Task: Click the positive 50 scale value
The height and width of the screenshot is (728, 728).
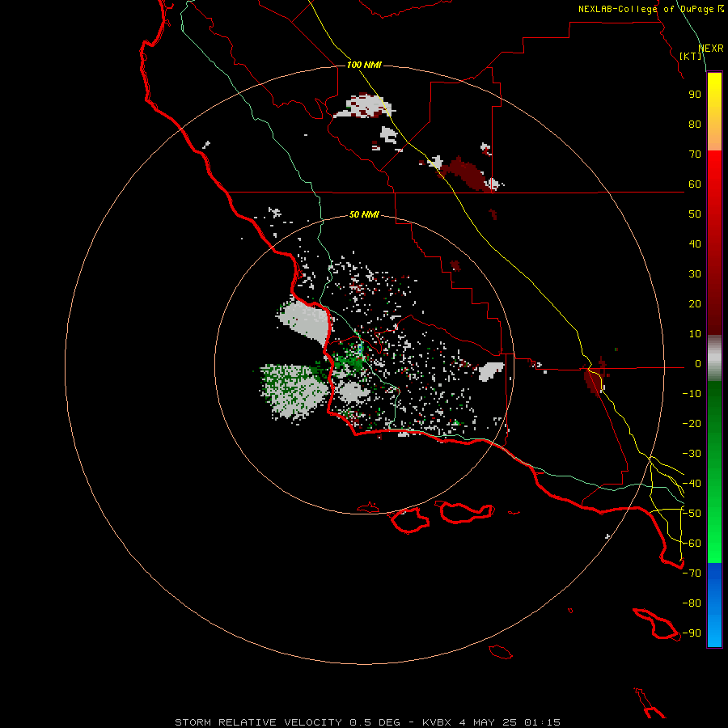Action: coord(695,214)
